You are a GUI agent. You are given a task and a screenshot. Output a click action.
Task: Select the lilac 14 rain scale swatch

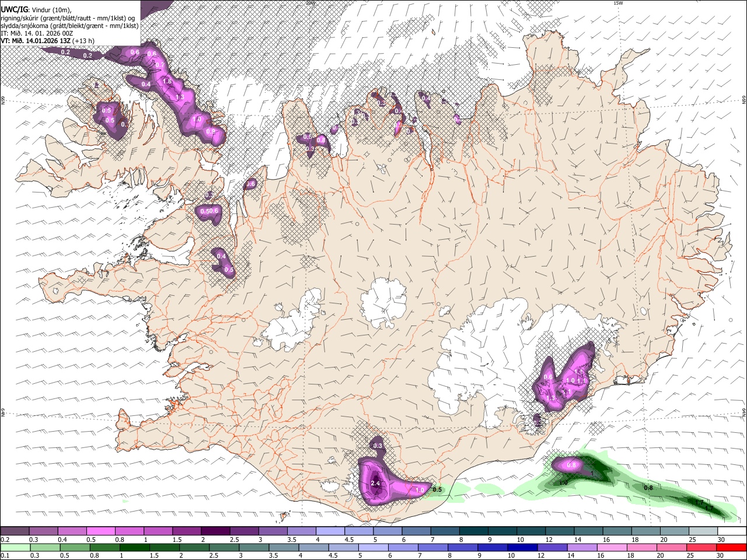tap(582, 547)
